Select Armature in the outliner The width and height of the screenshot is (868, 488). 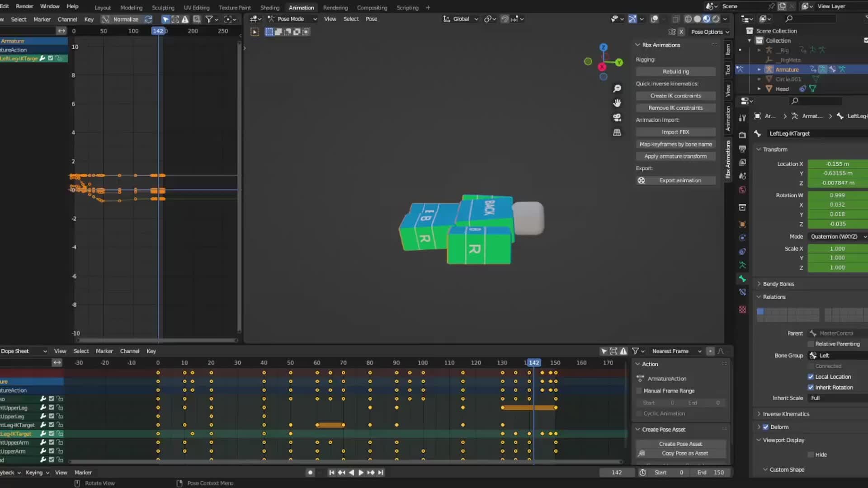point(787,70)
